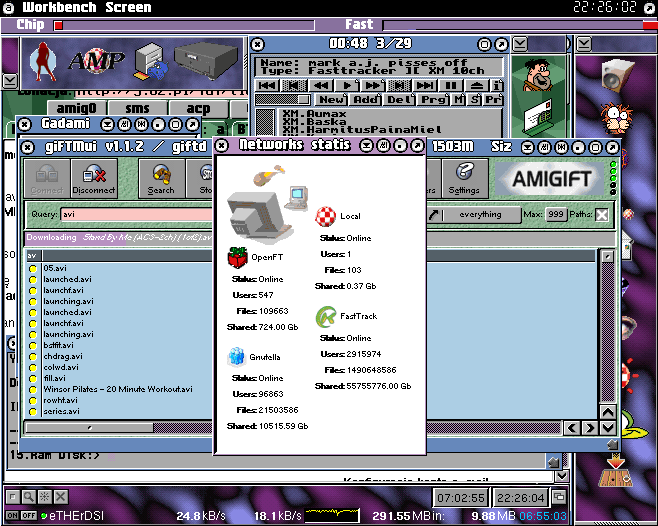Click the speaker icon on right panel
Viewport: 658px width, 526px height.
618,76
